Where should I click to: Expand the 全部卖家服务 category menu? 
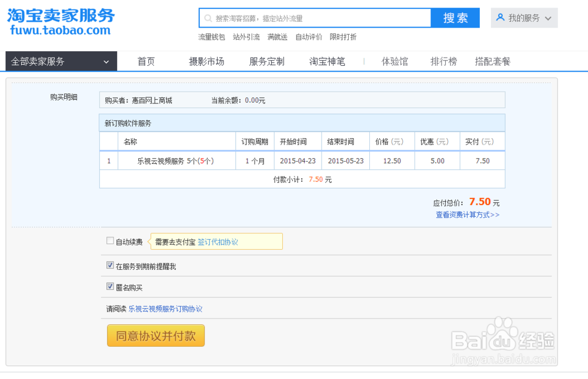[x=61, y=62]
